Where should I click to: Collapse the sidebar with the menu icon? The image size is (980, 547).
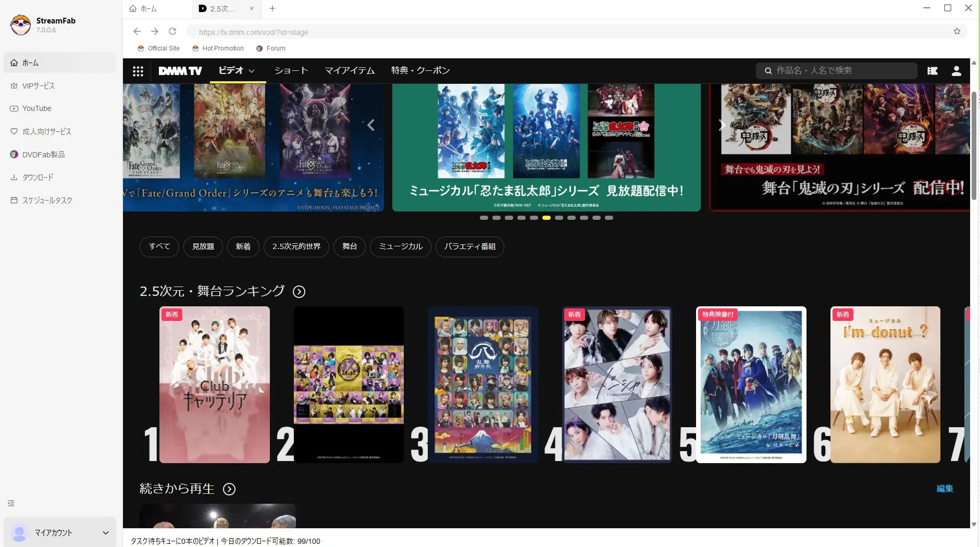click(x=11, y=503)
